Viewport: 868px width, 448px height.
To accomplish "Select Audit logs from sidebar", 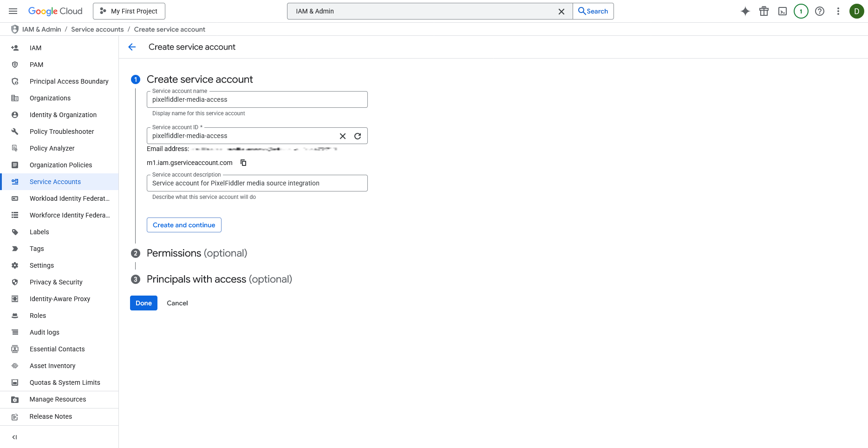I will [44, 332].
